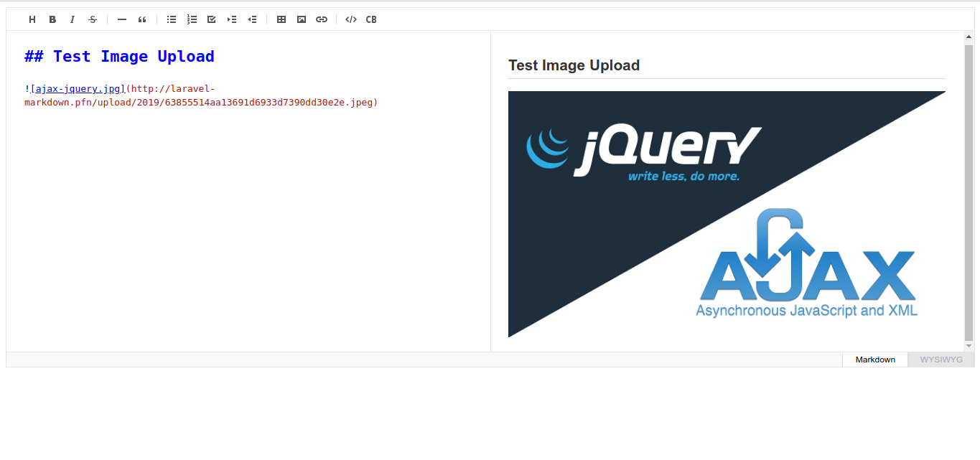Screen dimensions: 980x460
Task: Insert a blockquote
Action: [x=142, y=19]
